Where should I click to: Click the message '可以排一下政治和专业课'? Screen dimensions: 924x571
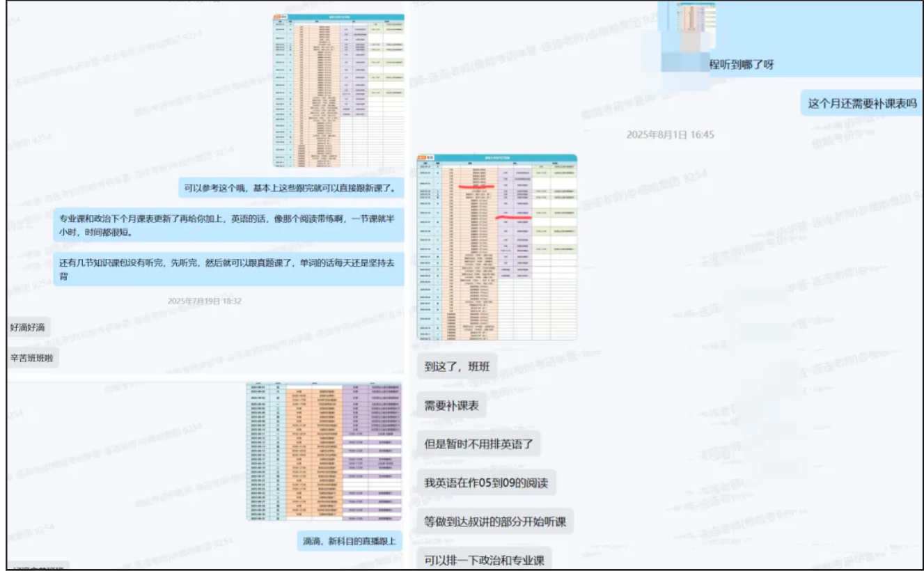coord(485,558)
